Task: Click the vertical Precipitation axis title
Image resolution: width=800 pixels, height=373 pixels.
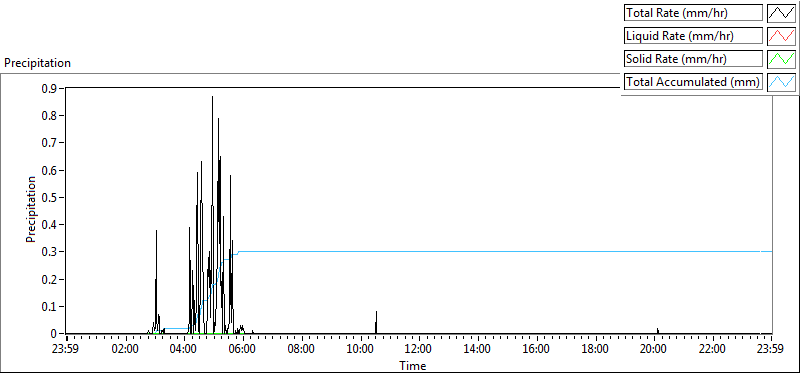Action: click(31, 209)
